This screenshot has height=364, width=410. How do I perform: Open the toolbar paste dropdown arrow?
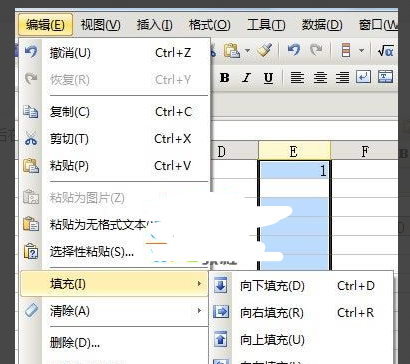point(247,51)
